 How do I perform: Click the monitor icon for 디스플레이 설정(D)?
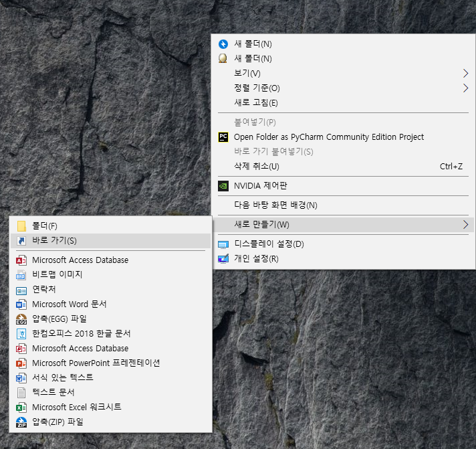pyautogui.click(x=223, y=244)
